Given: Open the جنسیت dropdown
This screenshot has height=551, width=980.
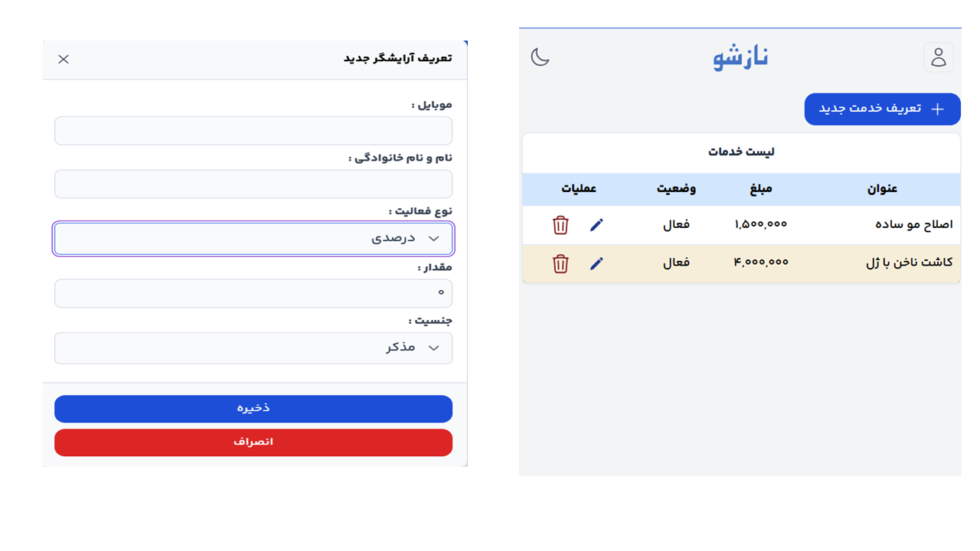Looking at the screenshot, I should (253, 348).
